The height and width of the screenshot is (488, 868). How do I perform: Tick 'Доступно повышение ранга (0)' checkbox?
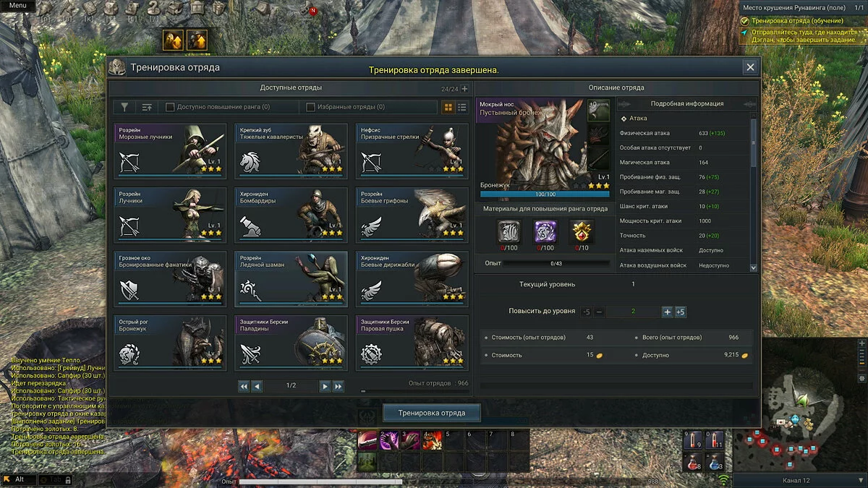pyautogui.click(x=170, y=107)
